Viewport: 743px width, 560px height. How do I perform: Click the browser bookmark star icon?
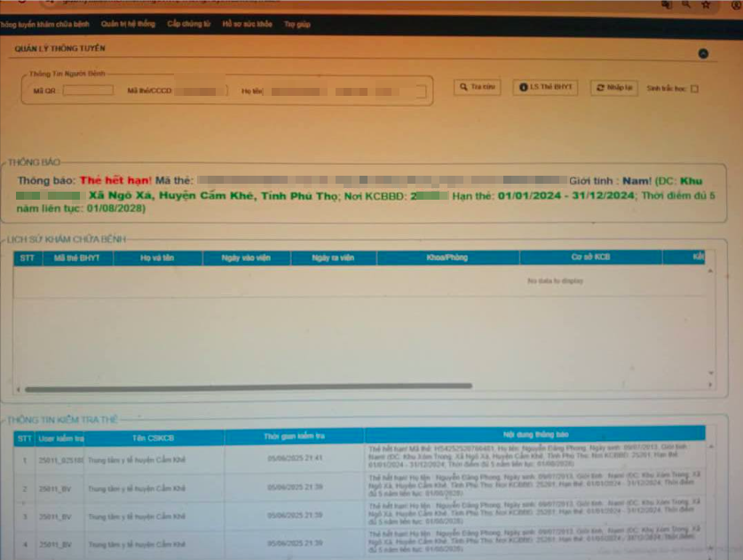[x=706, y=4]
